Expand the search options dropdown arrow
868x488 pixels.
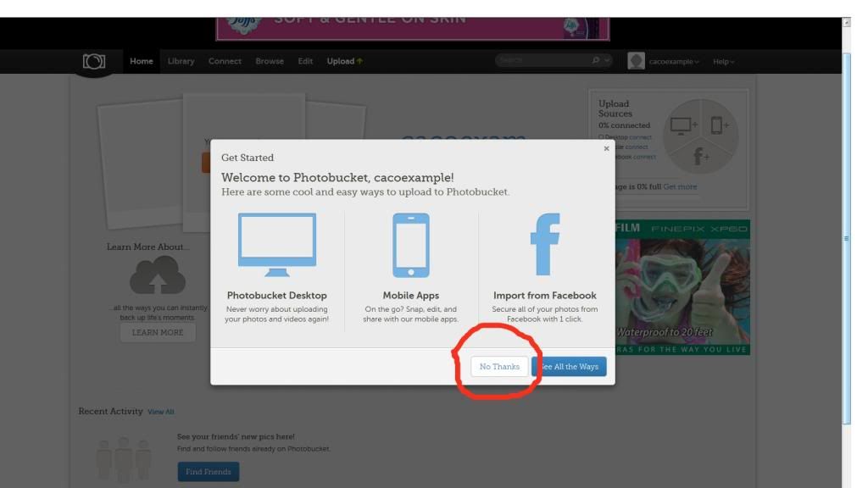pos(607,60)
